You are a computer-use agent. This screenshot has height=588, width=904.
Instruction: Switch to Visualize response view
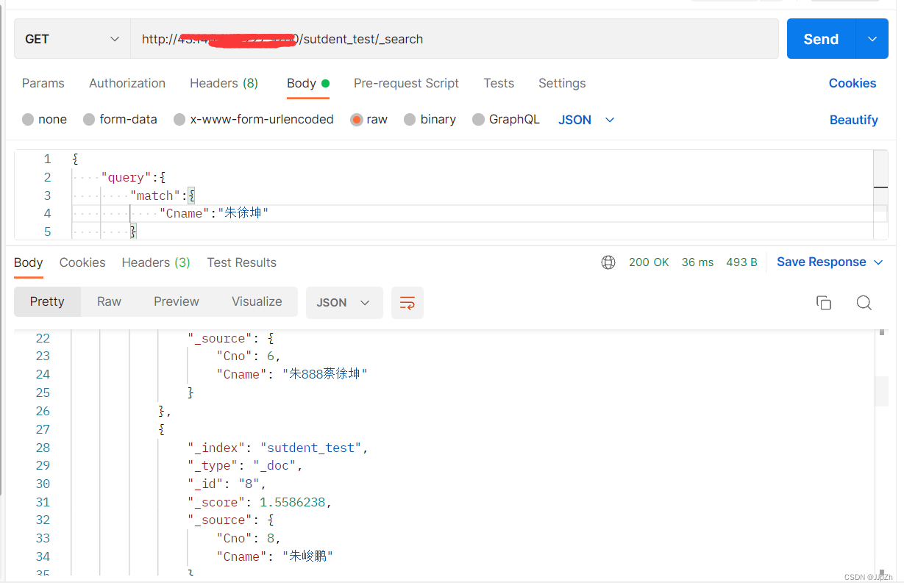[257, 302]
